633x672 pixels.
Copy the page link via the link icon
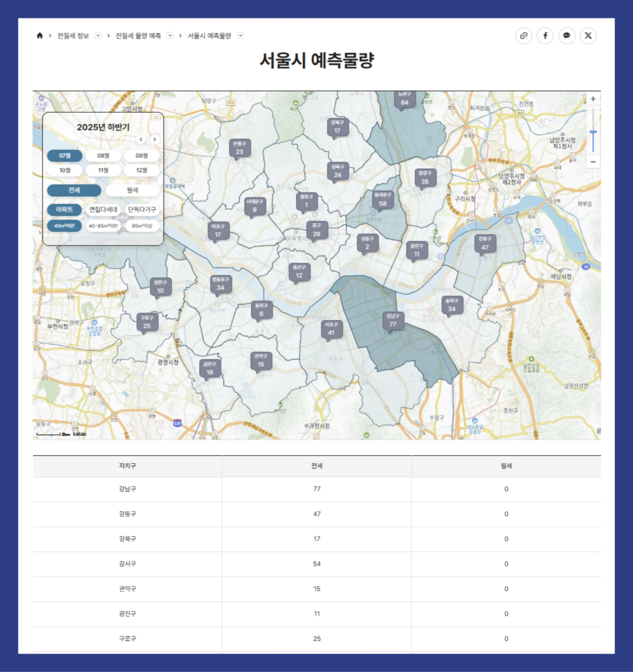(523, 36)
